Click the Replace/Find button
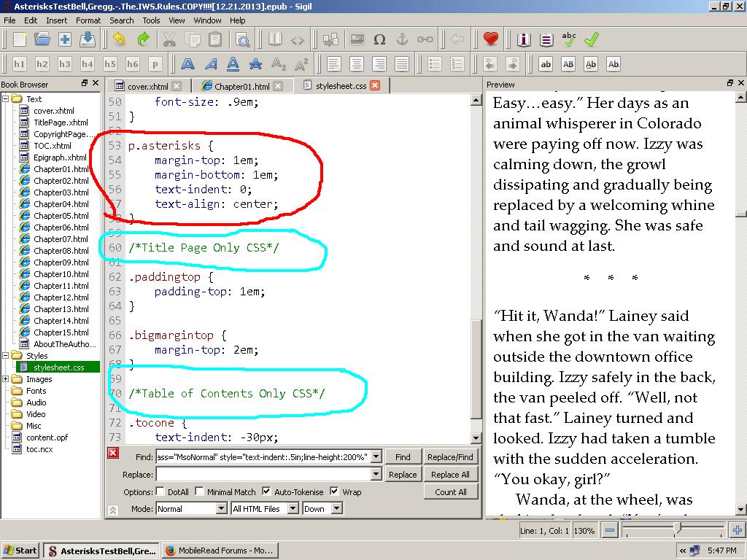 click(450, 457)
